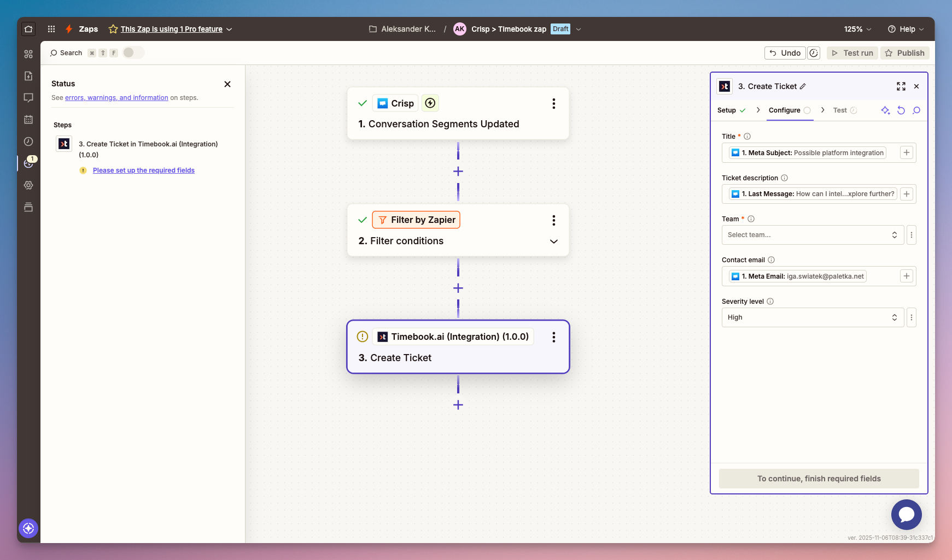The width and height of the screenshot is (952, 560).
Task: Open the Severity level dropdown
Action: pyautogui.click(x=812, y=317)
